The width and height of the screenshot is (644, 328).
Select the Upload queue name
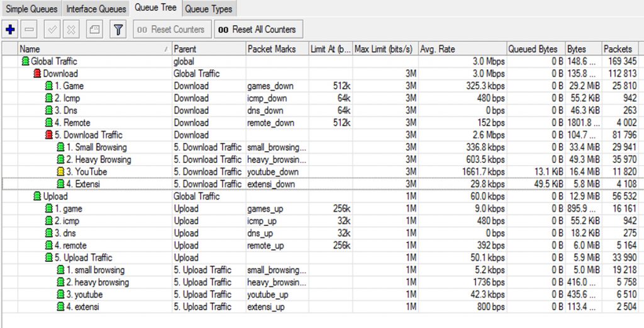55,196
